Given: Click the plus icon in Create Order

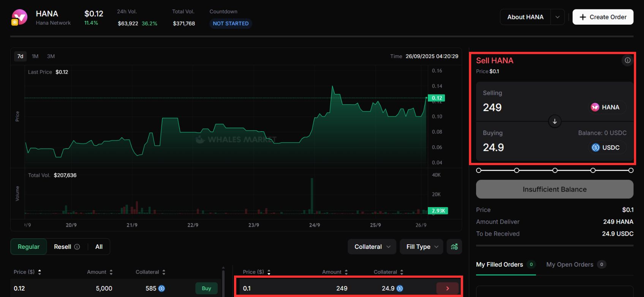Looking at the screenshot, I should [583, 17].
